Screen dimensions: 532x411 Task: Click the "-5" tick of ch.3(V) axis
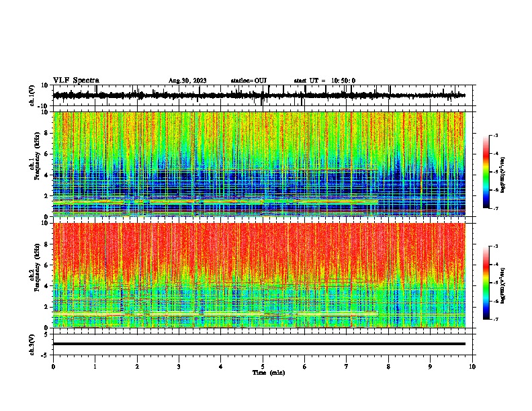[x=45, y=355]
